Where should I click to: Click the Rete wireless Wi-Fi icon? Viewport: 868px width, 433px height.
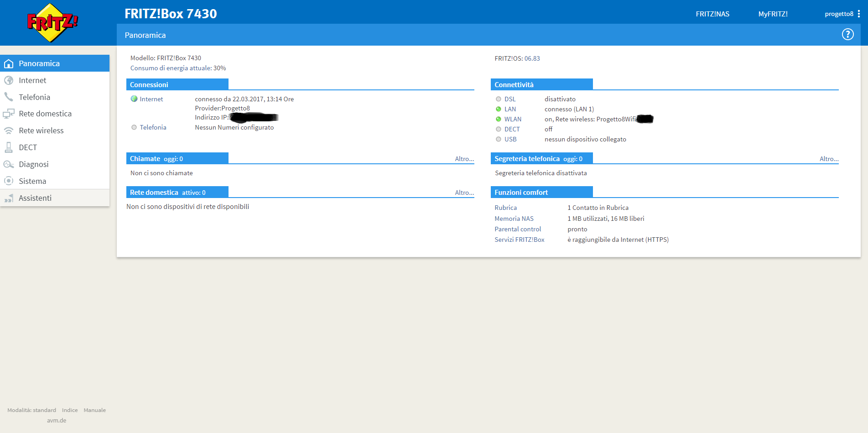click(9, 130)
